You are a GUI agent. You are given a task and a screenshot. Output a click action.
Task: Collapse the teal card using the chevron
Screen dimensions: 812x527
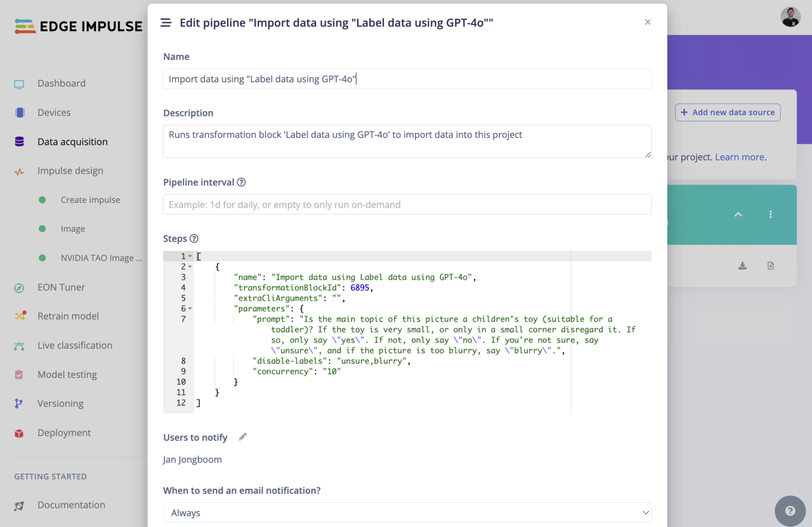point(738,214)
